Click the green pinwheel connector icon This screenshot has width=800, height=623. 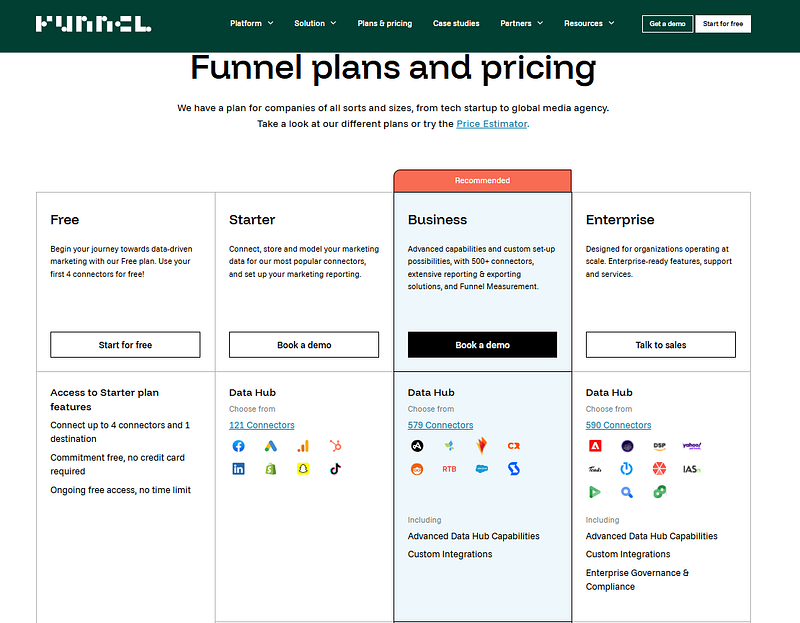coord(449,446)
